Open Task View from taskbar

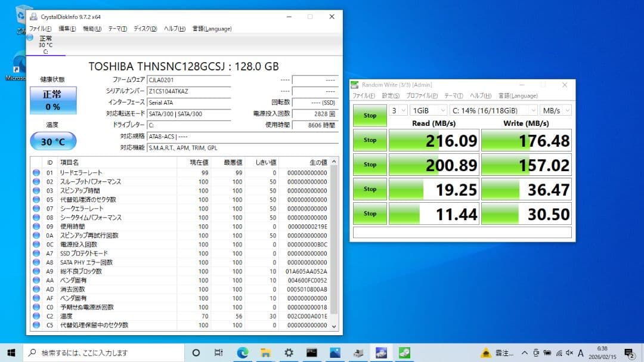[x=218, y=352]
